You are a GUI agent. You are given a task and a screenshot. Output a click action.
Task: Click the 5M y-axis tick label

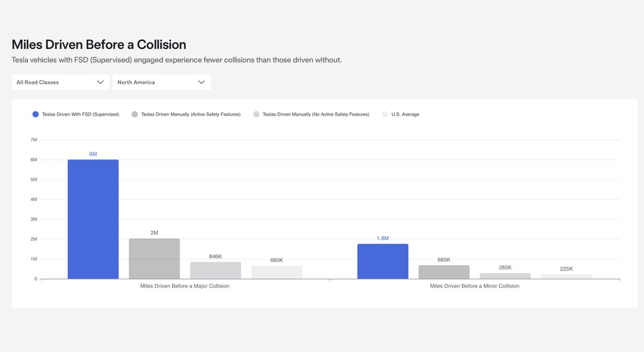33,180
